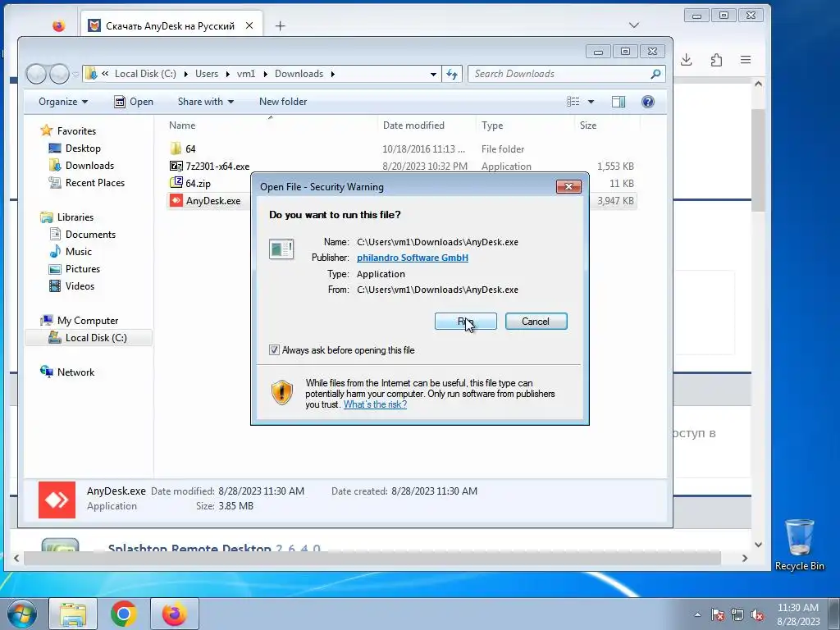Open the view options dropdown arrow
840x630 pixels.
591,102
